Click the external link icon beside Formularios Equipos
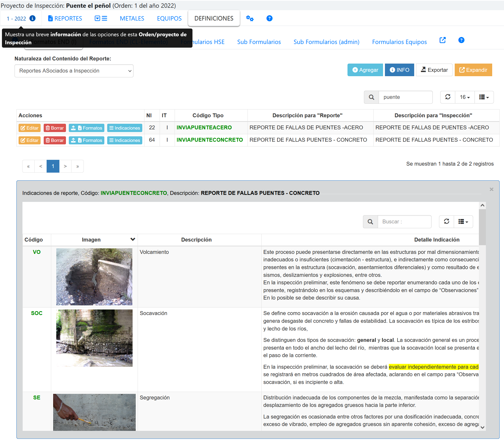504x441 pixels. [x=442, y=40]
